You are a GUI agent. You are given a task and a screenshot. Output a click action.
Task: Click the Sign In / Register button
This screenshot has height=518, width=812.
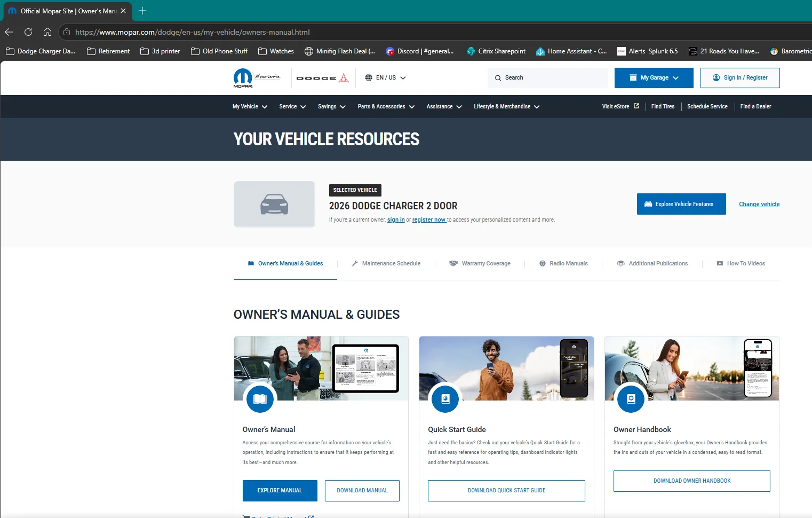click(740, 78)
